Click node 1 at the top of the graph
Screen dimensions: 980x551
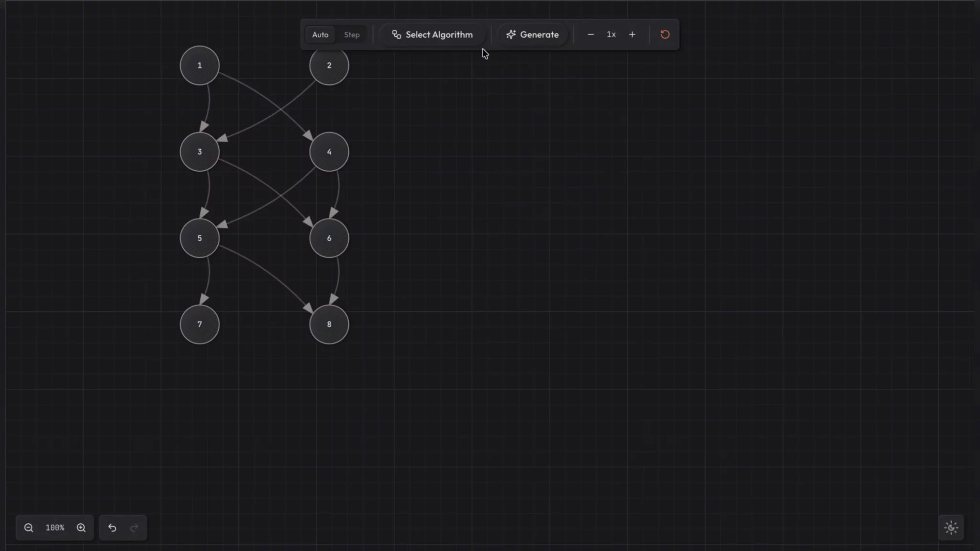click(199, 65)
